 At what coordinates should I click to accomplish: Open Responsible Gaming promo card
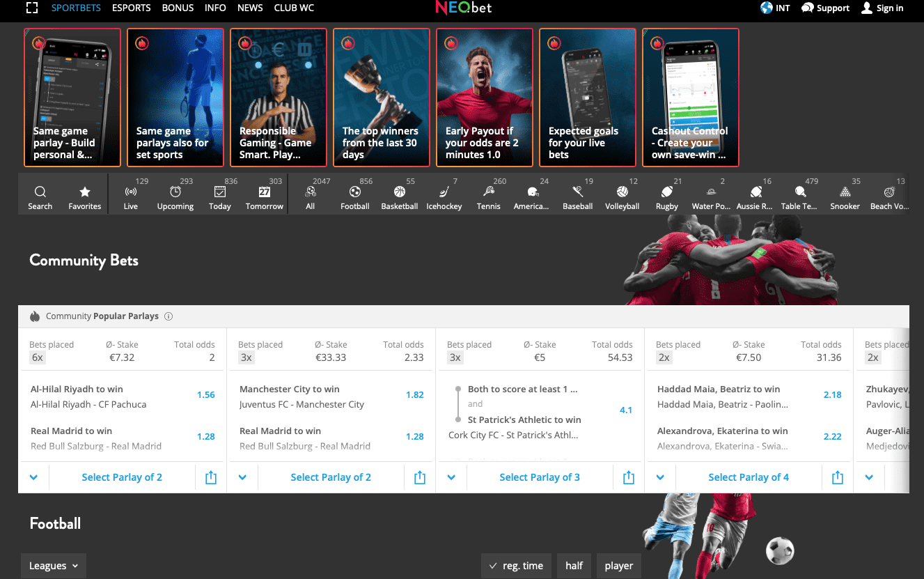point(279,98)
